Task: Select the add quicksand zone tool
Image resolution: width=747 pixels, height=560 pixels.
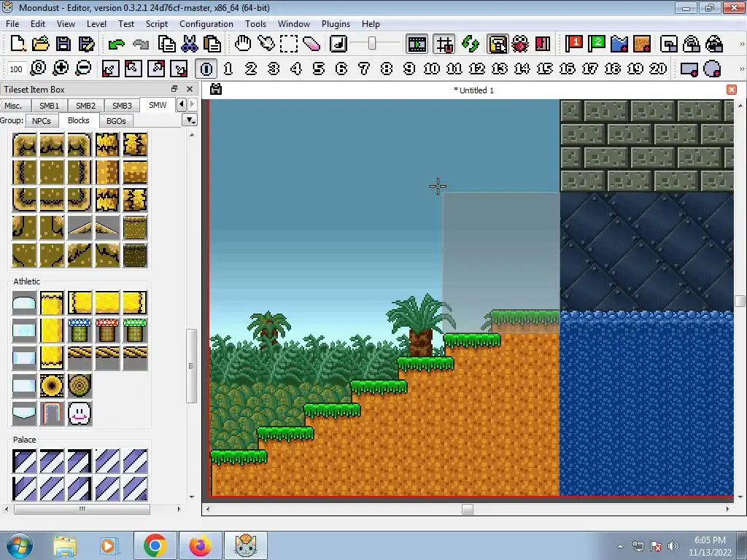Action: coord(642,44)
